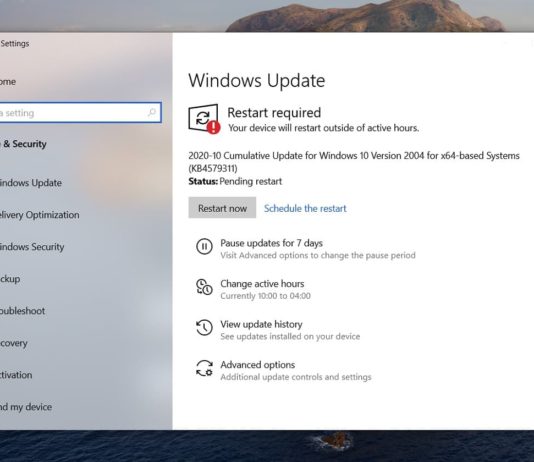
Task: Click the Status: Pending restart text
Action: point(235,181)
